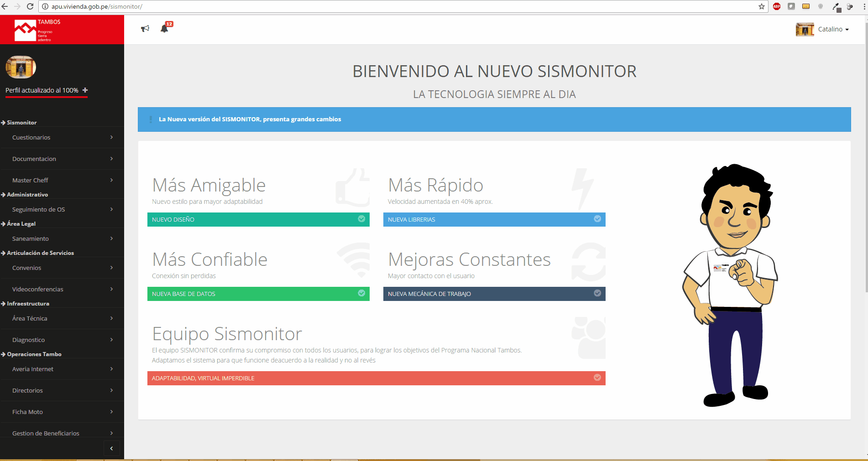Image resolution: width=868 pixels, height=461 pixels.
Task: Bookmark this page with the star icon
Action: (761, 6)
